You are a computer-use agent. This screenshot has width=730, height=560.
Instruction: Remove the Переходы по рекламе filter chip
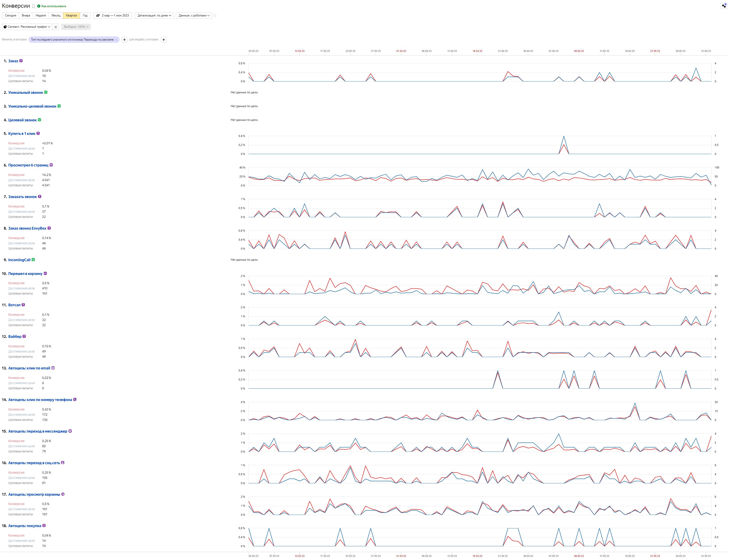(116, 40)
